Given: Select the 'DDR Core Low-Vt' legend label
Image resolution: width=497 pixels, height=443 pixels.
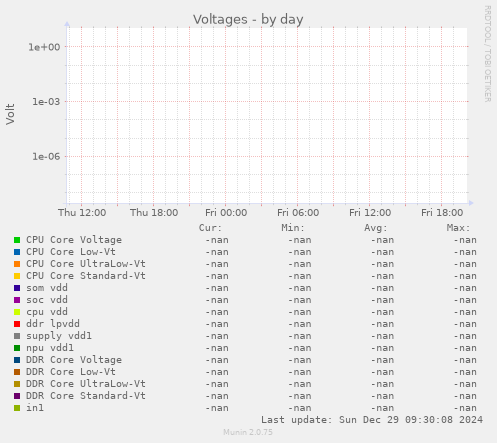Looking at the screenshot, I should (x=71, y=372).
